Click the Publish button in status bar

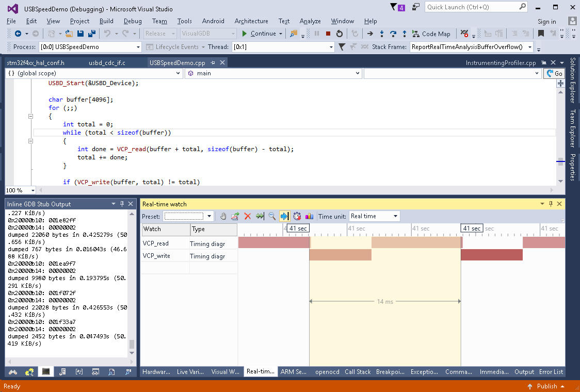coord(545,386)
